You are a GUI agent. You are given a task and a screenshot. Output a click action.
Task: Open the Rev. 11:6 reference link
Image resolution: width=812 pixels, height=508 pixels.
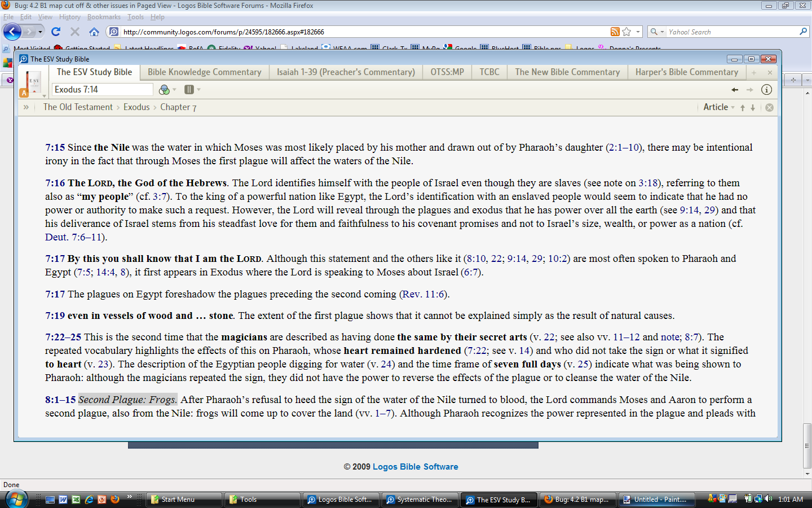pyautogui.click(x=424, y=294)
